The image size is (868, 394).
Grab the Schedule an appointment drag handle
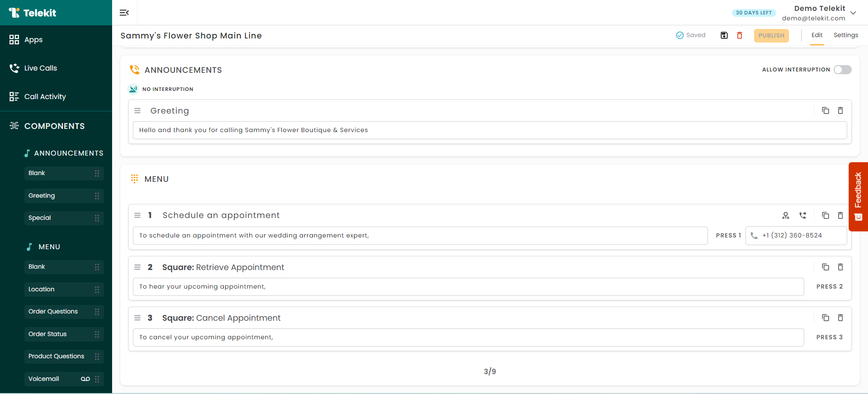pyautogui.click(x=137, y=216)
